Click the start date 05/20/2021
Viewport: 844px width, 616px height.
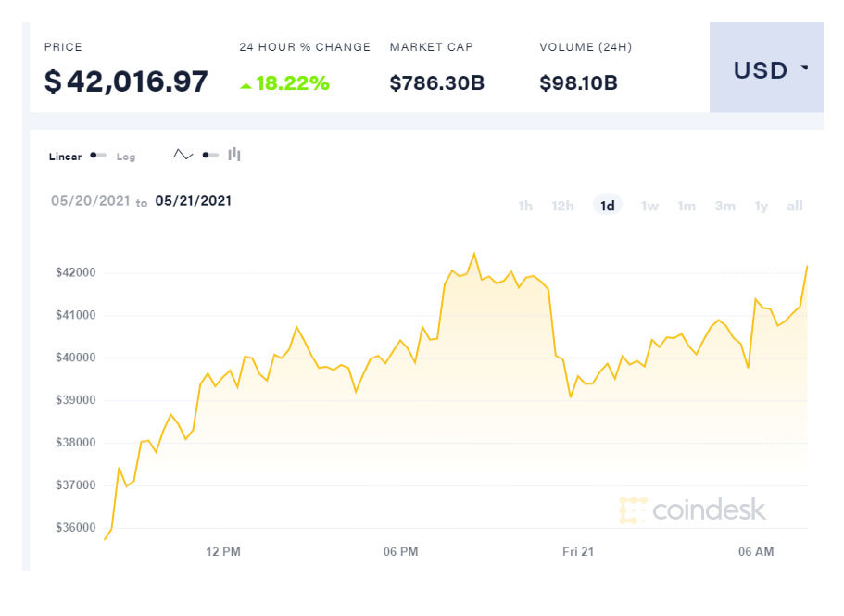(x=89, y=201)
